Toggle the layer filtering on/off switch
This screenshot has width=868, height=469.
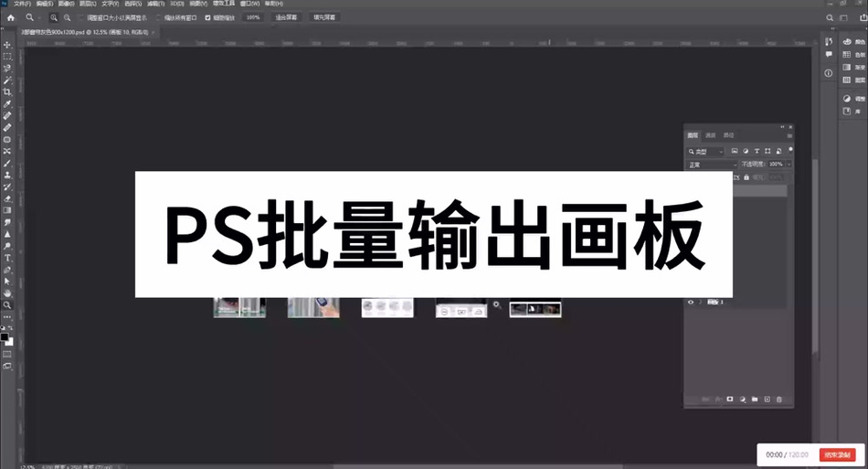coord(790,150)
